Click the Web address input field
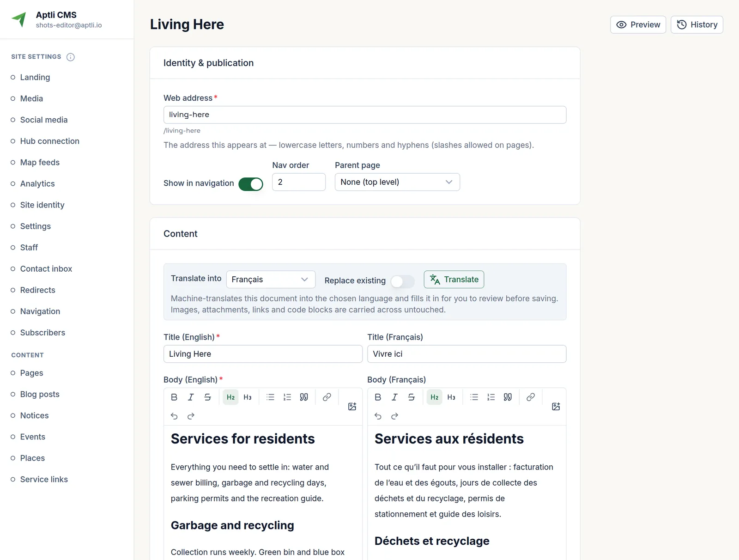This screenshot has width=739, height=560. pyautogui.click(x=365, y=115)
